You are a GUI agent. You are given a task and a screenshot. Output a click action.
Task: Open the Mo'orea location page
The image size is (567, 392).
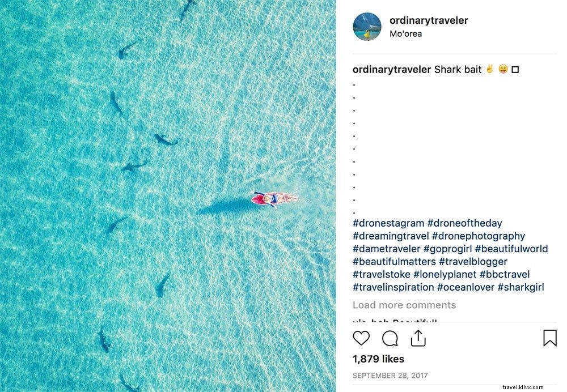[406, 33]
